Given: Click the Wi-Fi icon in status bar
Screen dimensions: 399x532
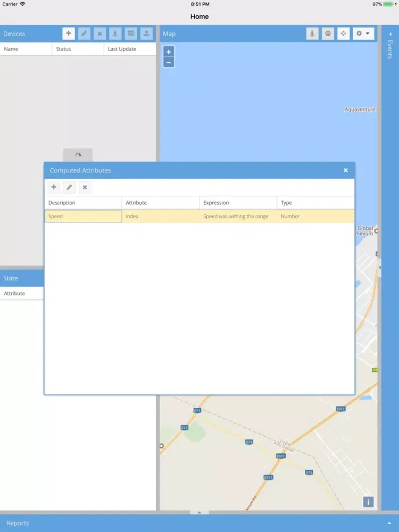Looking at the screenshot, I should click(22, 4).
